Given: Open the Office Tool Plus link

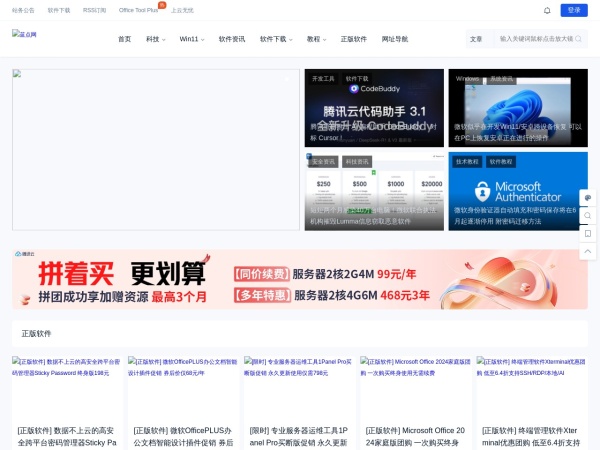Looking at the screenshot, I should coord(138,10).
